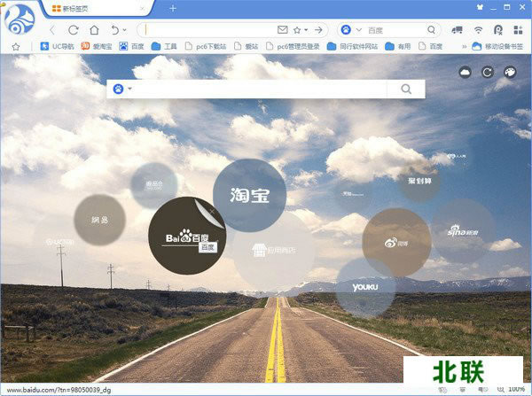
Task: Open the 同行软件网站 bookmark folder
Action: pyautogui.click(x=352, y=46)
